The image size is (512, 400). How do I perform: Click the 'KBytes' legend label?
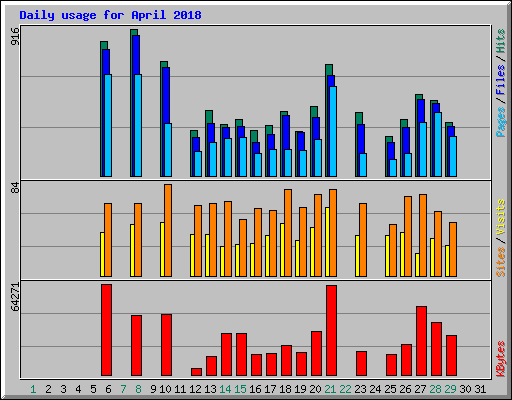pyautogui.click(x=500, y=359)
